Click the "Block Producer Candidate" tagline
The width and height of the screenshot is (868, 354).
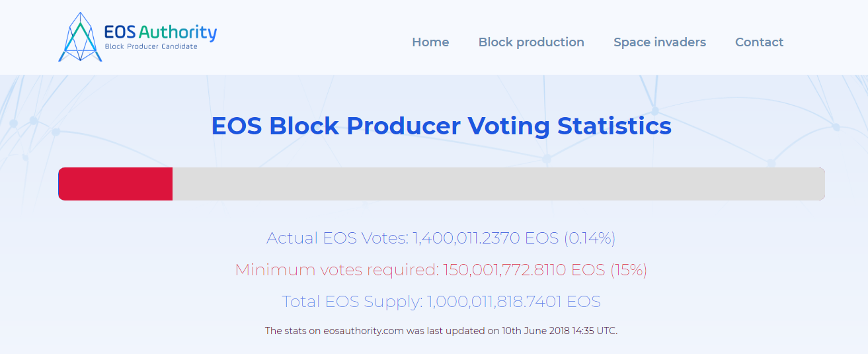(151, 47)
